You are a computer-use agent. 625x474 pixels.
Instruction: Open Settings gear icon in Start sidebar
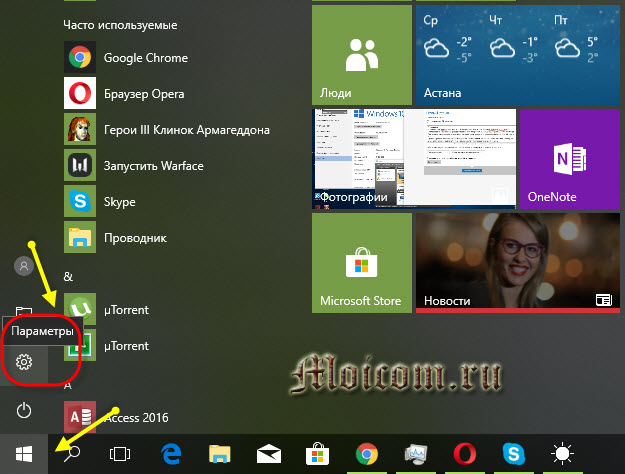coord(24,362)
